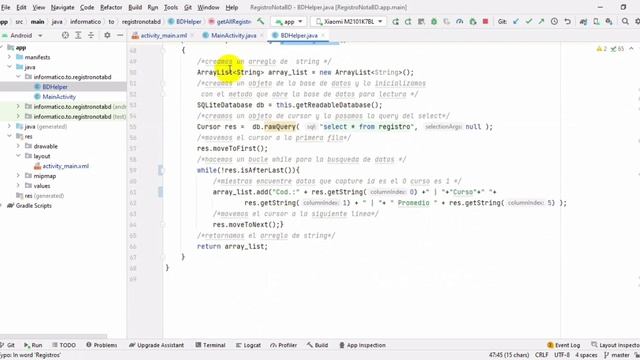Click the master Git branch widget

point(617,355)
